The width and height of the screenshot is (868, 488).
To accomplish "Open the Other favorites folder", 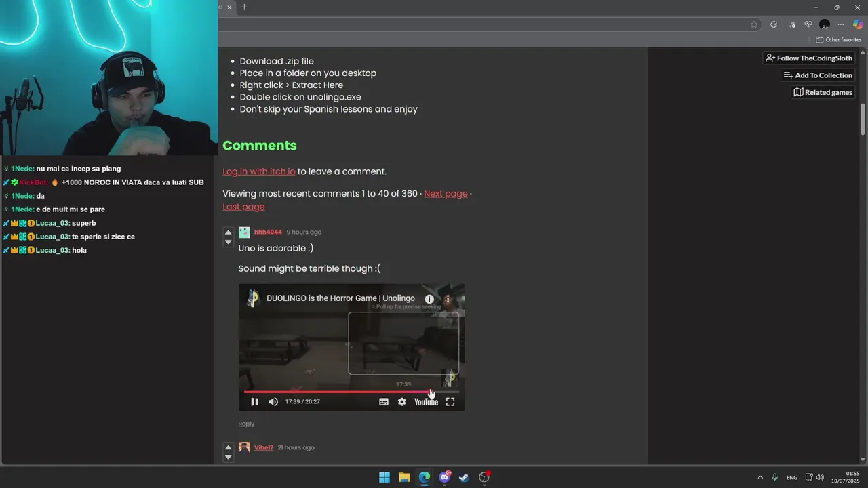I will [839, 39].
